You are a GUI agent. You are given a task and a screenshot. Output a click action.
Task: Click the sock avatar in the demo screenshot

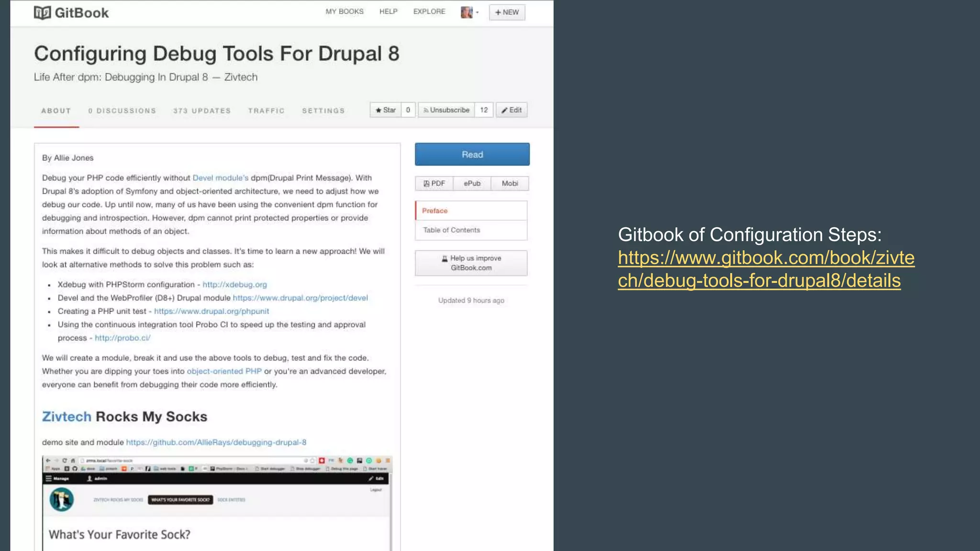[62, 500]
